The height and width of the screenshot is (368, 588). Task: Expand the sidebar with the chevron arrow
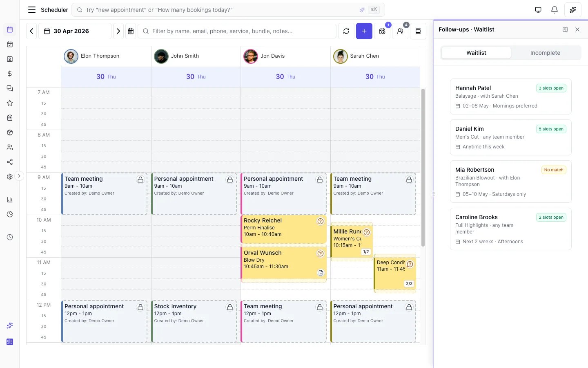click(19, 176)
